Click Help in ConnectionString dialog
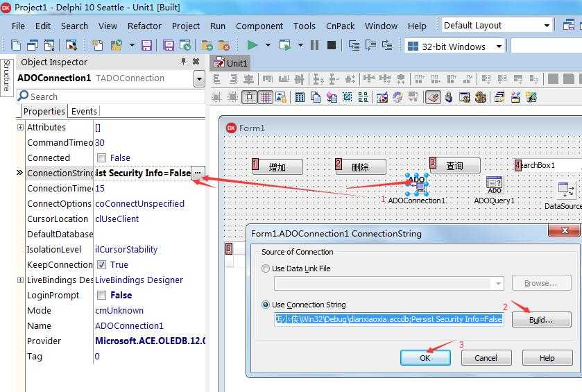The height and width of the screenshot is (392, 582). coord(547,358)
